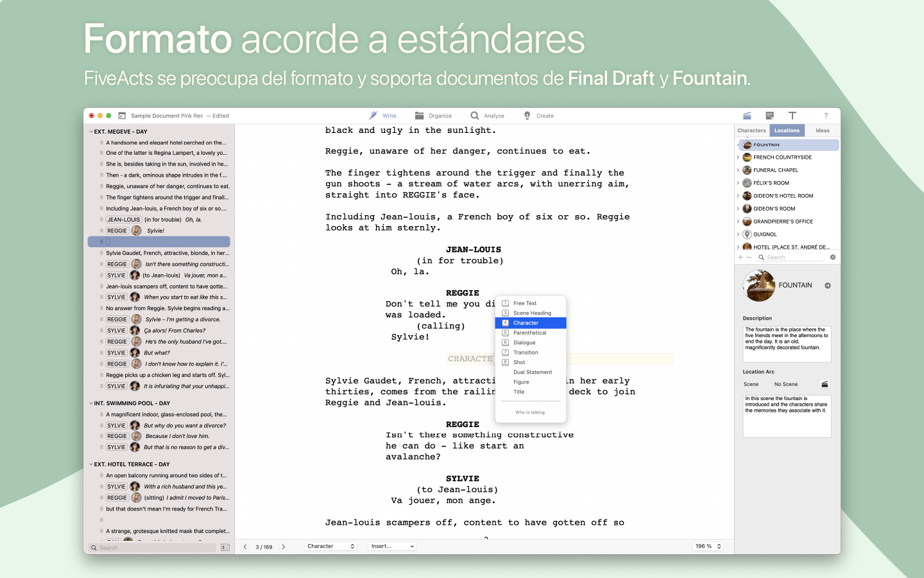
Task: Open the gear settings in locations list
Action: [833, 257]
